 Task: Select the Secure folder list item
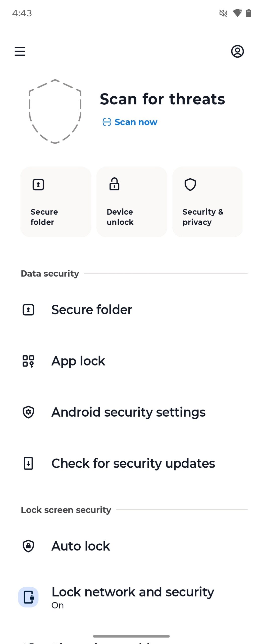92,310
